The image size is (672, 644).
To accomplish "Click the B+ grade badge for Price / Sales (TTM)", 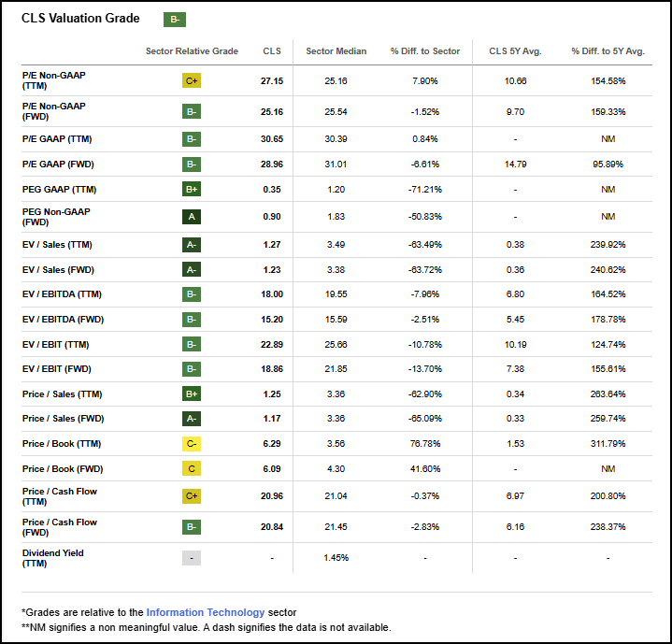I will point(192,394).
